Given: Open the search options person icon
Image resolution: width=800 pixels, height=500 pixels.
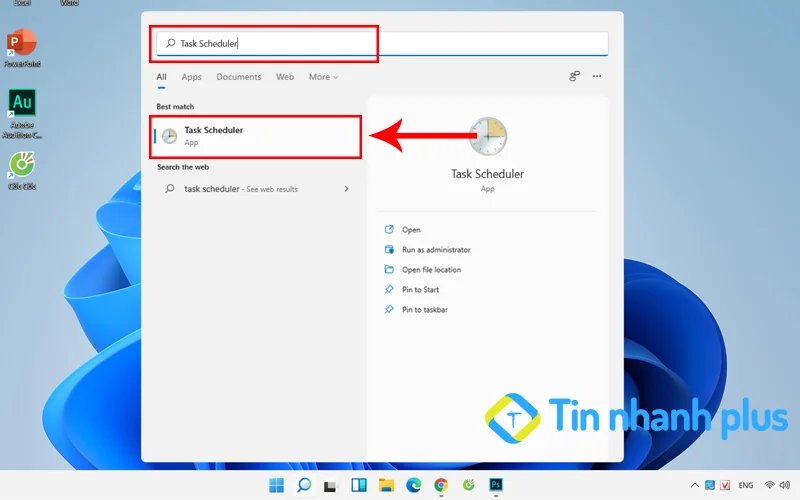Looking at the screenshot, I should click(x=574, y=77).
